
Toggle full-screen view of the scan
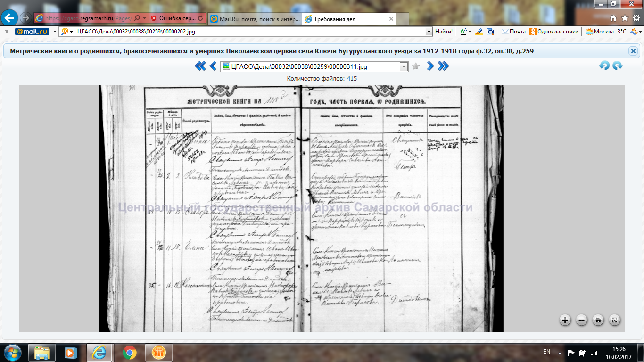[x=614, y=321]
